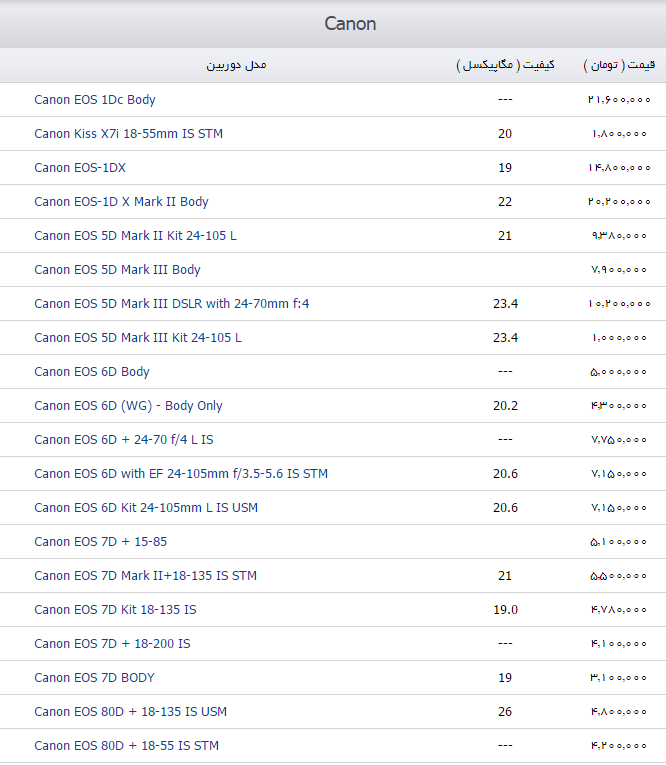Click price ۱۴,۸۰۰,۰۰۰ of EOS-1DX

(619, 168)
